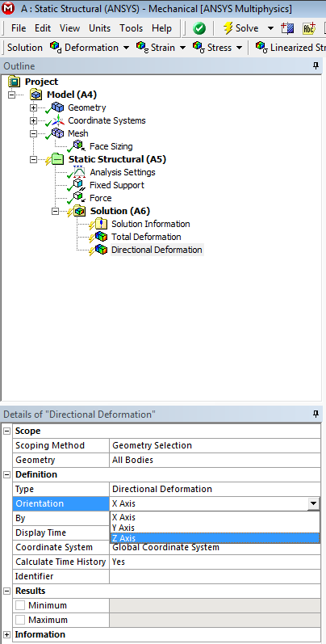Image resolution: width=326 pixels, height=644 pixels.
Task: Select the Fixed Support item
Action: click(x=116, y=185)
